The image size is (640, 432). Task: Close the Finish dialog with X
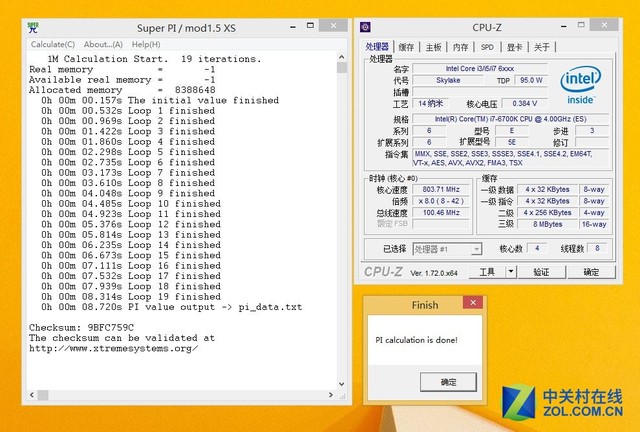472,303
